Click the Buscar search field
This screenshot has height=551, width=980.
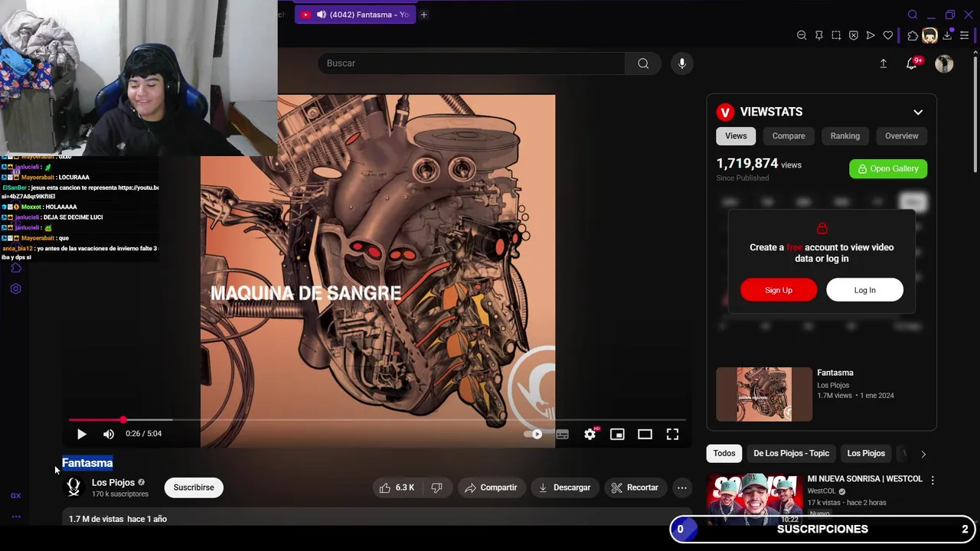tap(472, 64)
